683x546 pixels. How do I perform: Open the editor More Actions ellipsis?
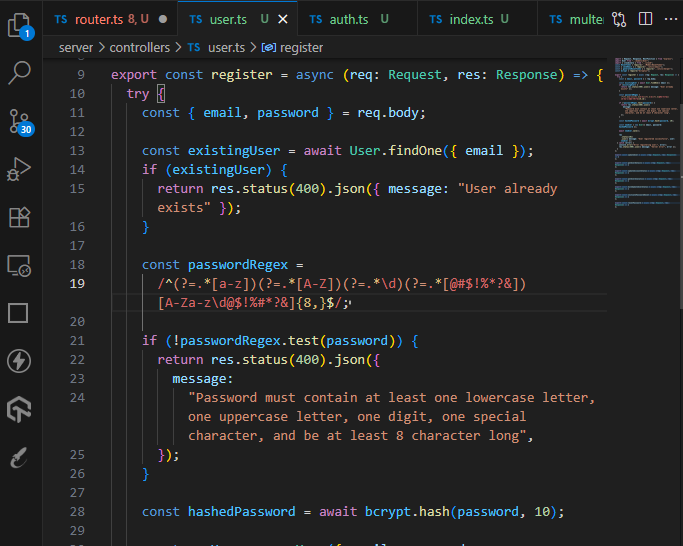pos(671,19)
